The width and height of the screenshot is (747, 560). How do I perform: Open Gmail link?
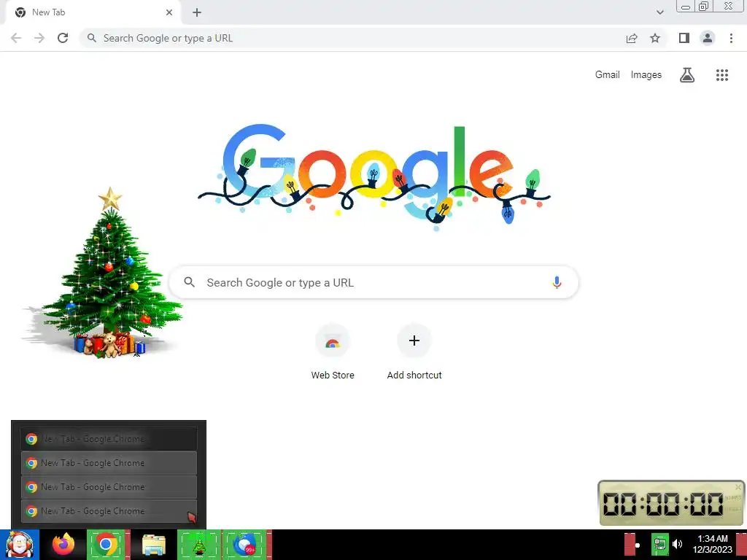[608, 75]
